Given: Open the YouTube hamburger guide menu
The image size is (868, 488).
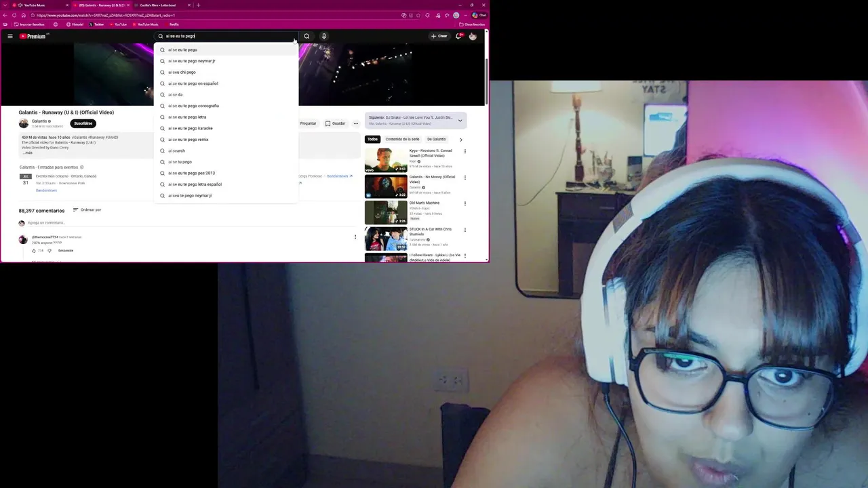Looking at the screenshot, I should 10,36.
